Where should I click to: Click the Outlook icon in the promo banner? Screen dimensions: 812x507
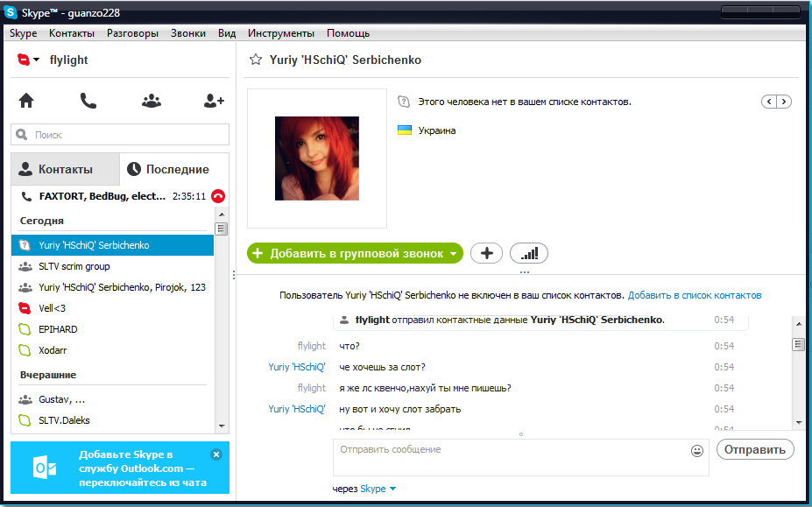pyautogui.click(x=45, y=468)
